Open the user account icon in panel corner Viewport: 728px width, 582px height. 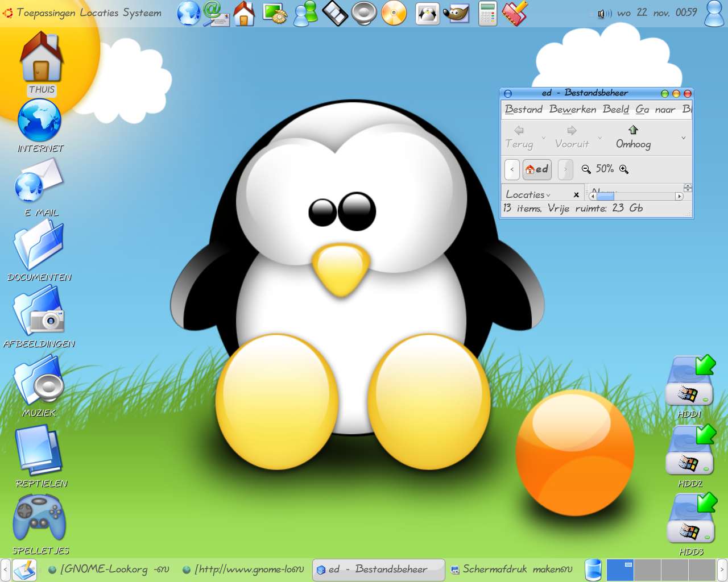pos(715,13)
